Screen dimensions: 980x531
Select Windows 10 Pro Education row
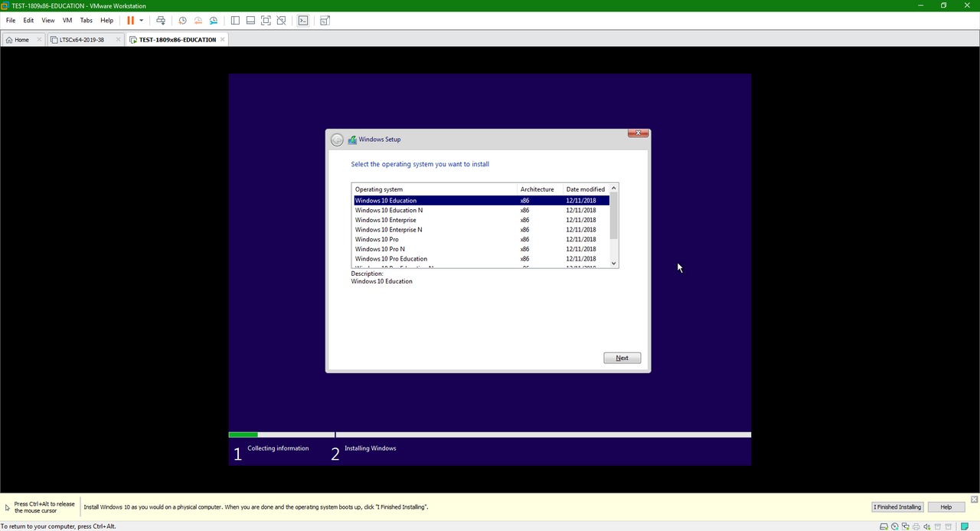pyautogui.click(x=482, y=259)
